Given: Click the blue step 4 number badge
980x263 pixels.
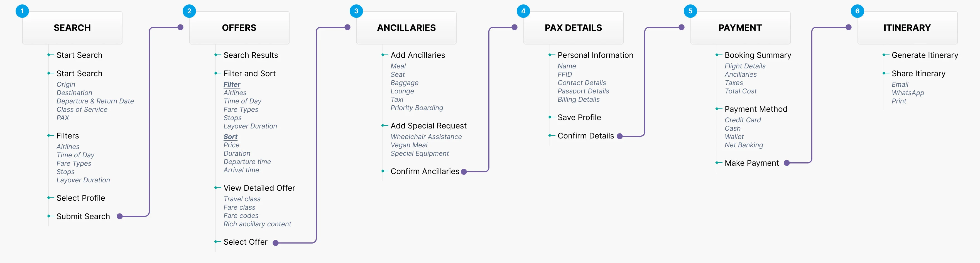Looking at the screenshot, I should coord(523,11).
